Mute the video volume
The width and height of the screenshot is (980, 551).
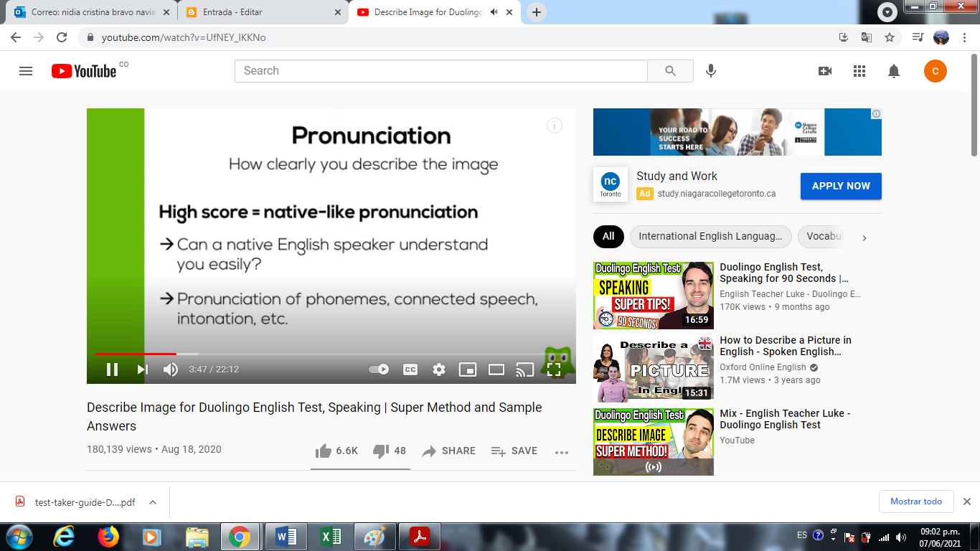click(171, 369)
